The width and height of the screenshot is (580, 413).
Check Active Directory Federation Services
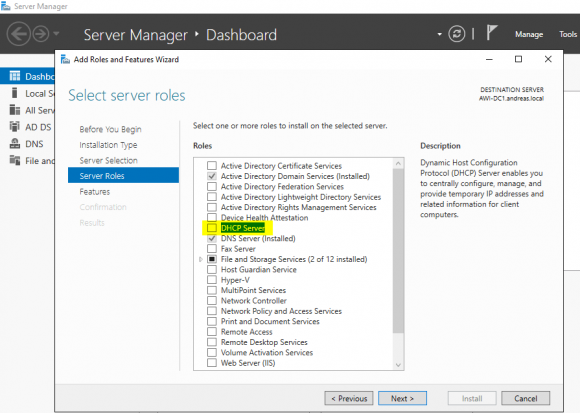click(212, 186)
